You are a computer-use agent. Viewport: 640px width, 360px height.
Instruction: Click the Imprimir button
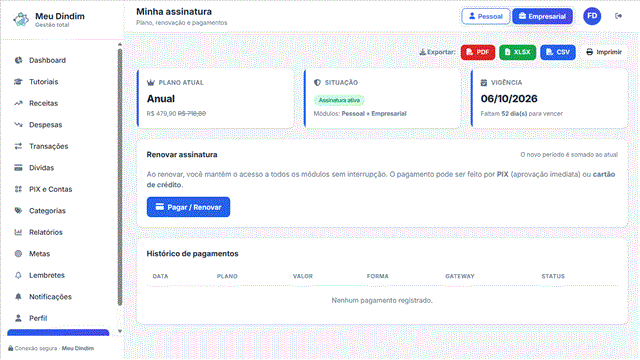[x=604, y=52]
